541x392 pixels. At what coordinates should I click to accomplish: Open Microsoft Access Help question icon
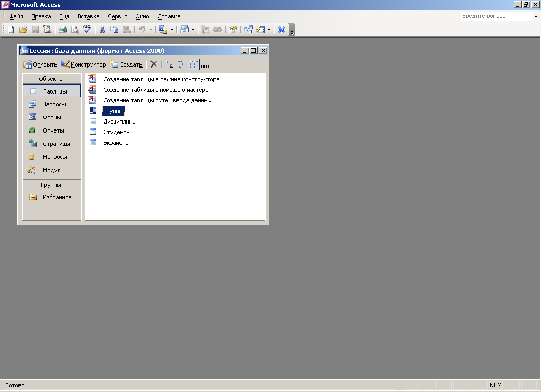tap(282, 30)
